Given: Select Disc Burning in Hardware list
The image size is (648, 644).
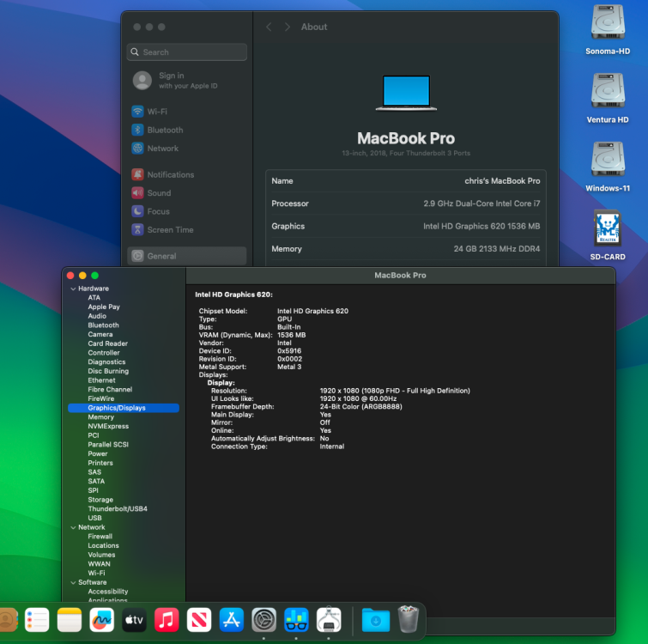Looking at the screenshot, I should coord(108,371).
